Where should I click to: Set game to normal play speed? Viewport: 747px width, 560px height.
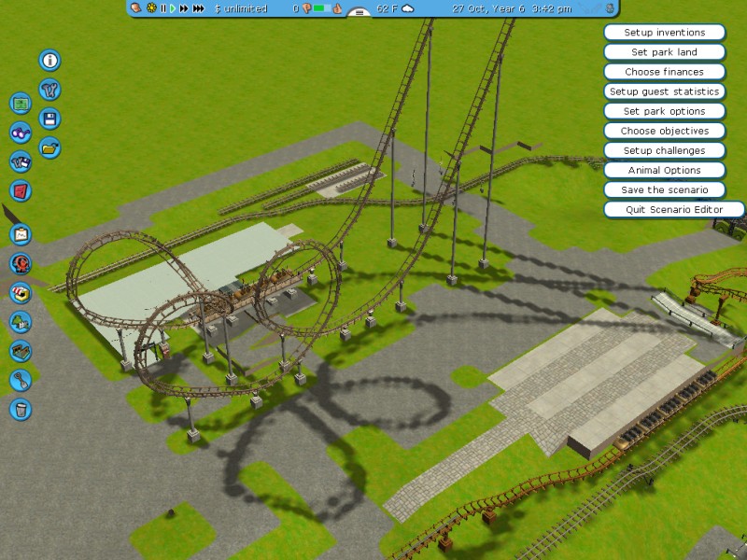[173, 8]
